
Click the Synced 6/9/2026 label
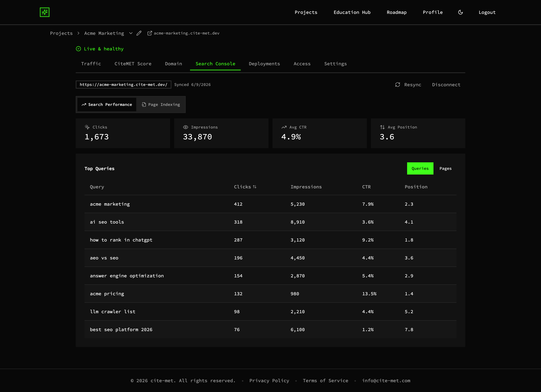[192, 84]
